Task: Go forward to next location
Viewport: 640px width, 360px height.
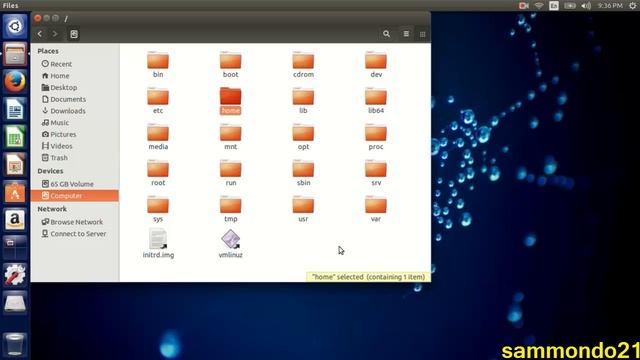Action: point(55,34)
